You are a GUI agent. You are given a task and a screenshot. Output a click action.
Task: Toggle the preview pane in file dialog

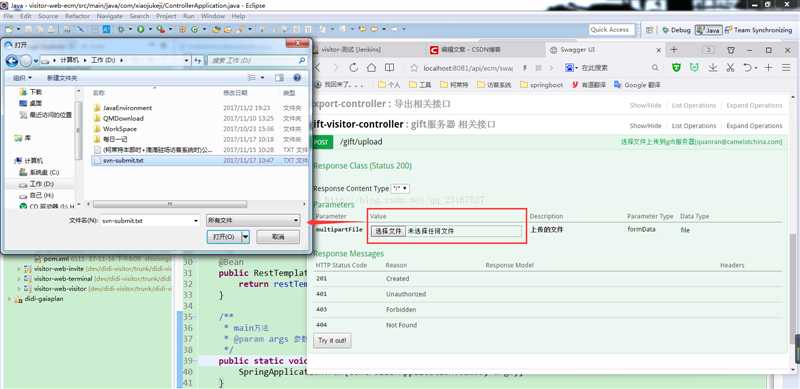pyautogui.click(x=279, y=78)
